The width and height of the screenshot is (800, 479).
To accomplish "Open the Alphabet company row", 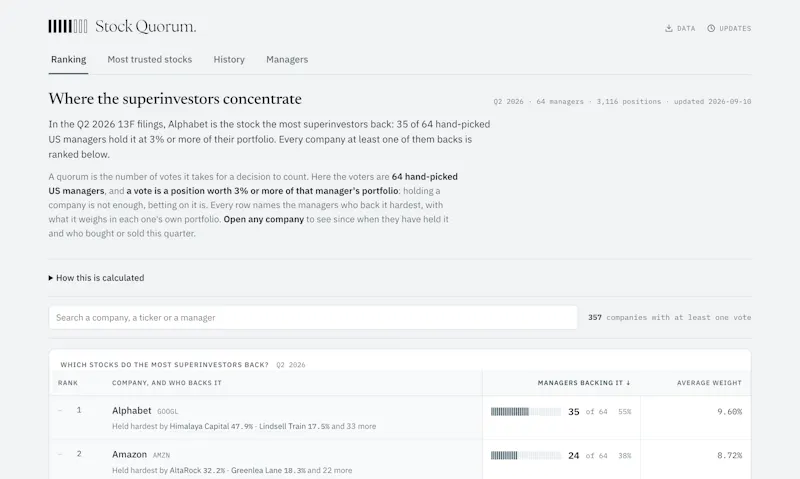I will [x=399, y=418].
